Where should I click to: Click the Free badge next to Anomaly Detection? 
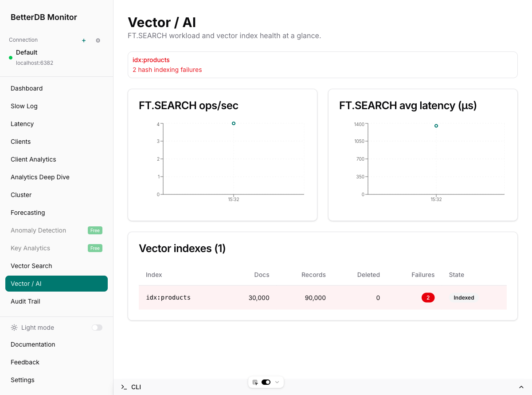[95, 230]
